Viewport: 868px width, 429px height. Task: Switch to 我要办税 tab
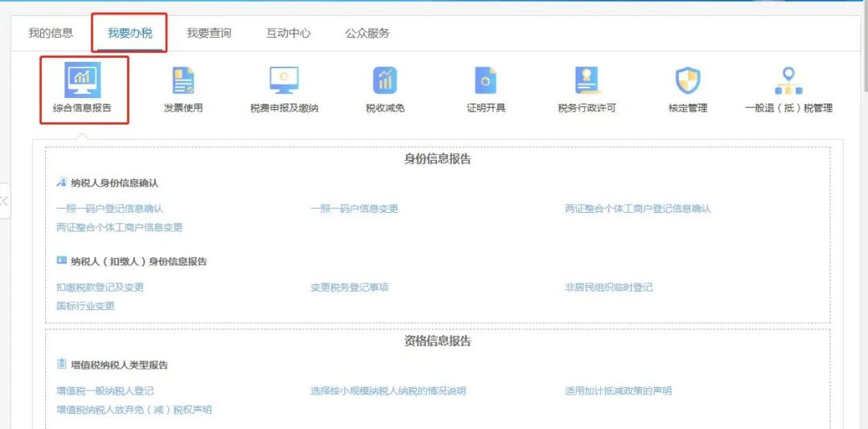(x=130, y=33)
